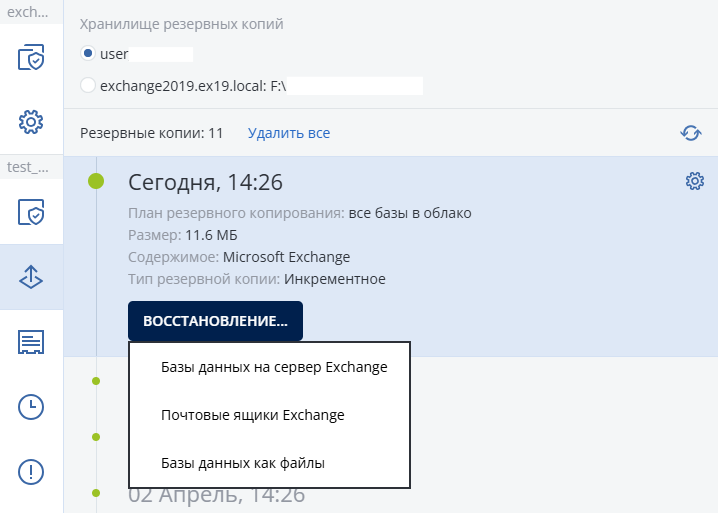Click the 02 Апрель timeline dot
This screenshot has width=718, height=513.
click(x=96, y=493)
